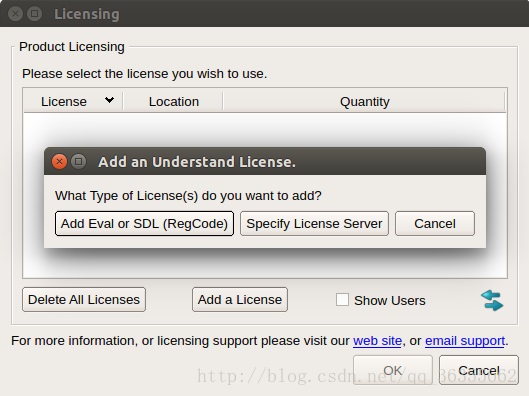This screenshot has height=396, width=529.
Task: Maximize the Licensing window
Action: coord(34,14)
